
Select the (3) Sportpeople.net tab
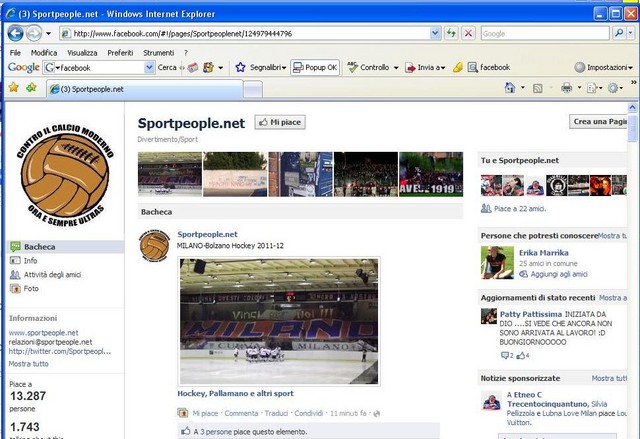144,89
